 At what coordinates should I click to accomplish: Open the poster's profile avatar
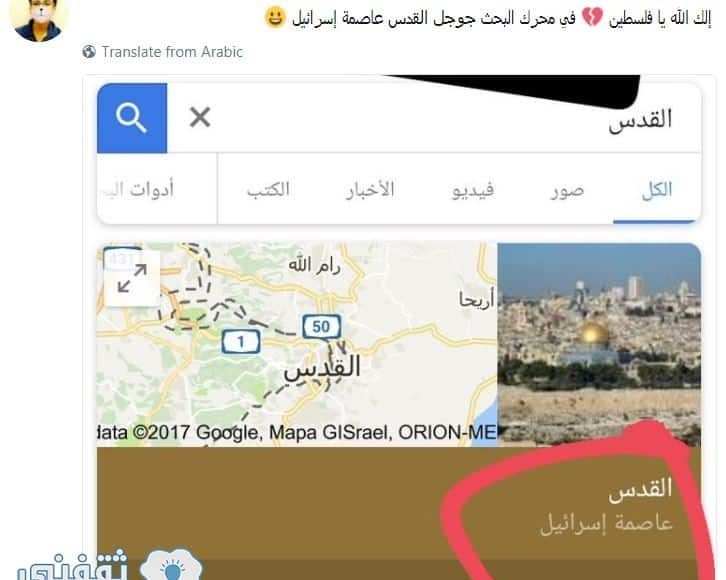39,19
